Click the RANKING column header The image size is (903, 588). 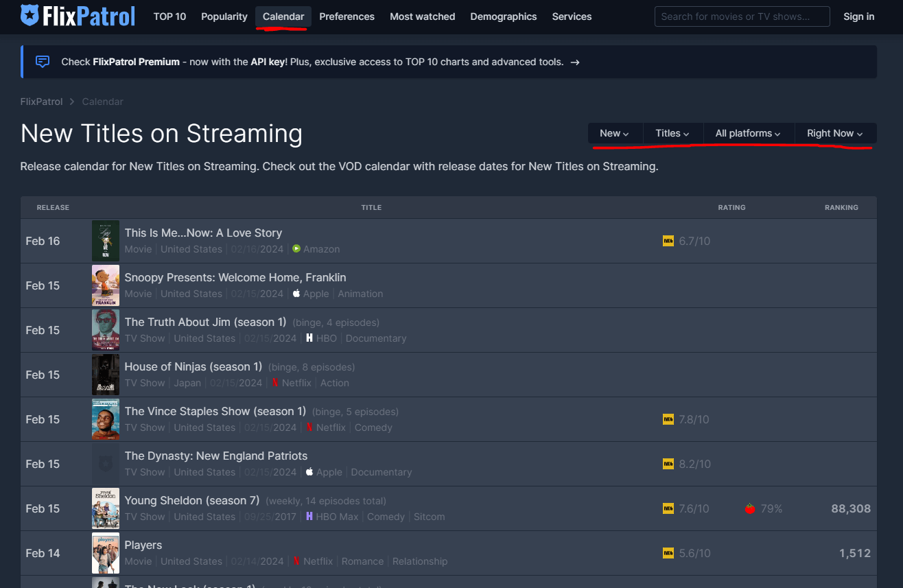click(x=841, y=207)
